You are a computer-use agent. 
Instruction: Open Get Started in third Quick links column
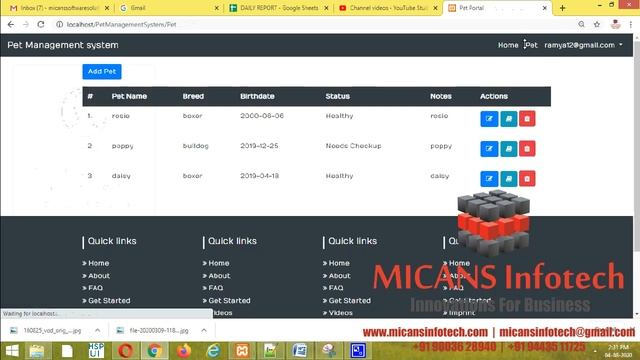click(x=349, y=300)
